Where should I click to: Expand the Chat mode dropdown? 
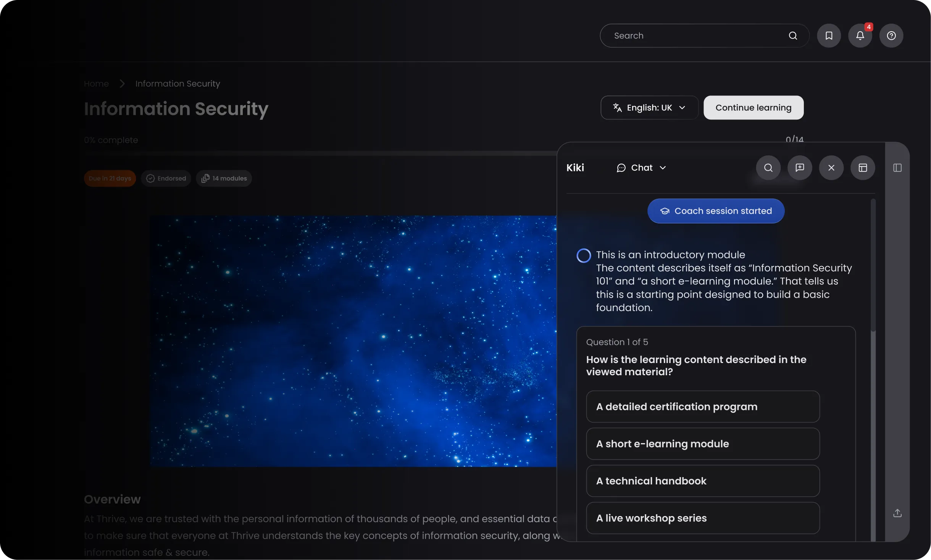641,168
